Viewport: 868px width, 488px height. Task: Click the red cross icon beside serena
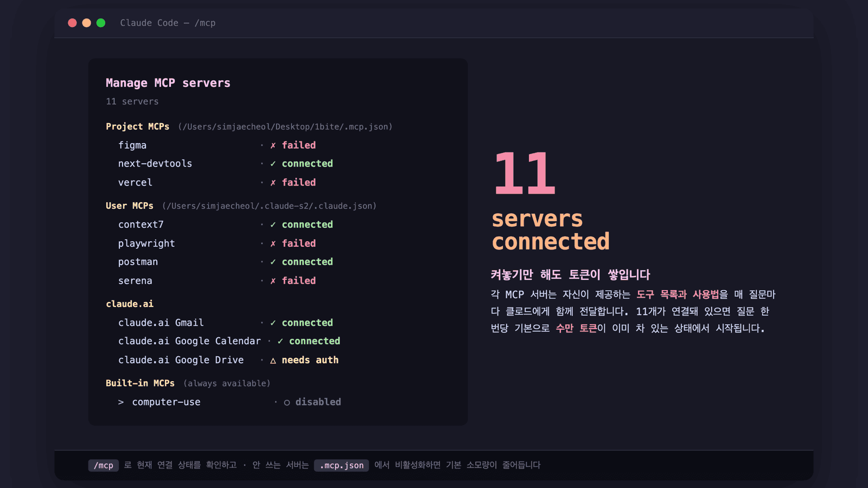pyautogui.click(x=273, y=281)
